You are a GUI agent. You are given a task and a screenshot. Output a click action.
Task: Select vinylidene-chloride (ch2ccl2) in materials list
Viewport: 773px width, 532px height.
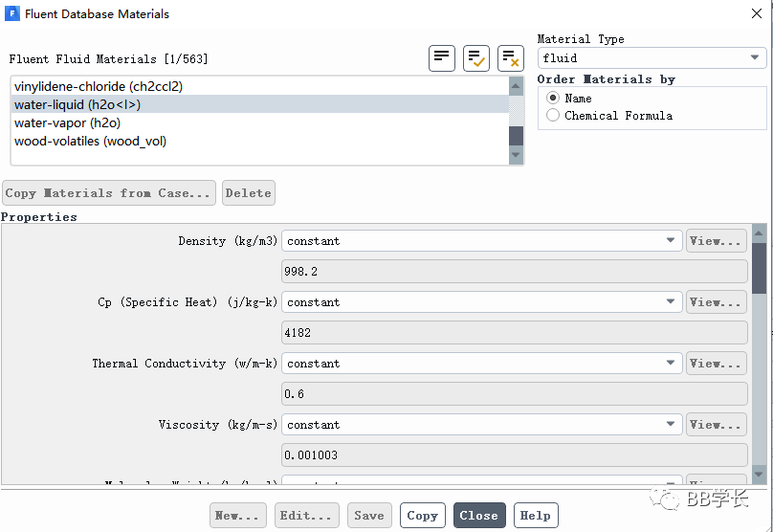pos(260,86)
